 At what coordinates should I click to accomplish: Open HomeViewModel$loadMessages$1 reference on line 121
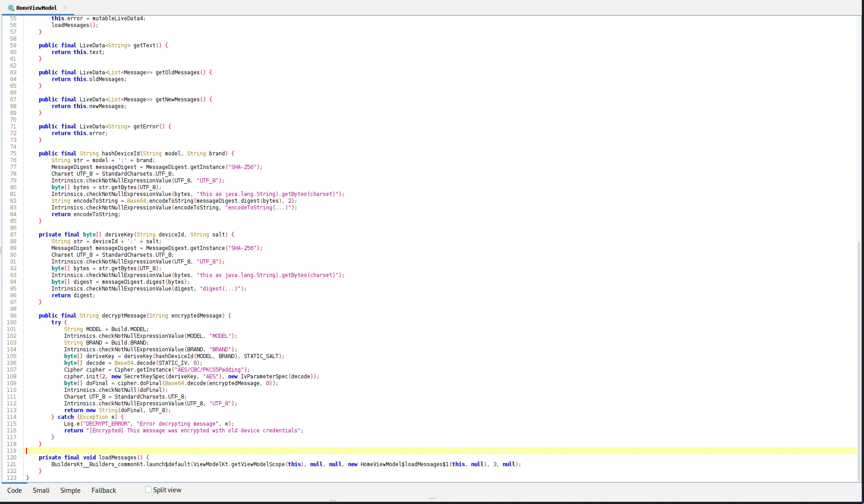(x=404, y=464)
